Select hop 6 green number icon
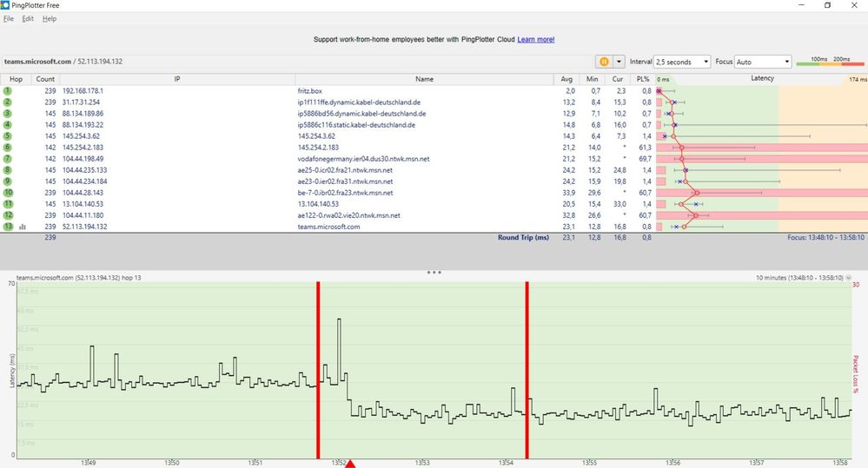 [7, 147]
